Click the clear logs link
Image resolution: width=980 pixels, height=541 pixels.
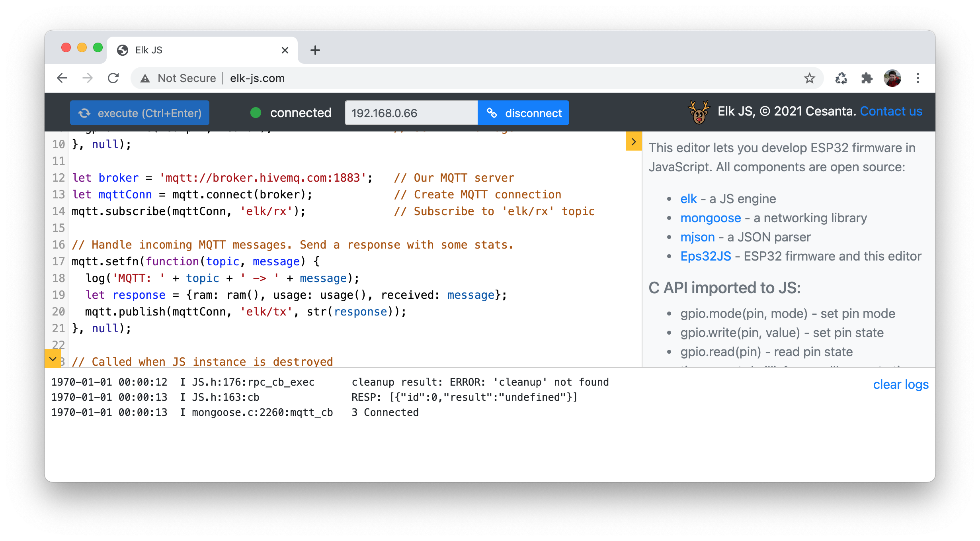coord(900,384)
